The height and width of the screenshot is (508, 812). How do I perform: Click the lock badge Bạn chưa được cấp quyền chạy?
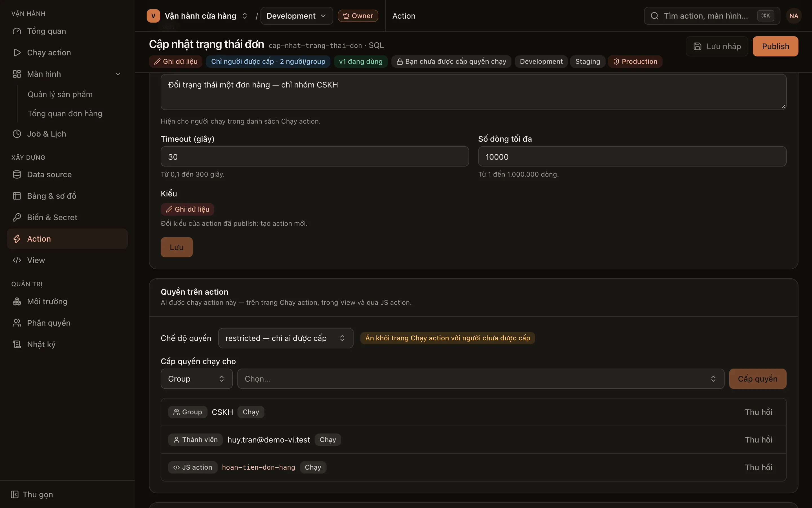point(451,62)
